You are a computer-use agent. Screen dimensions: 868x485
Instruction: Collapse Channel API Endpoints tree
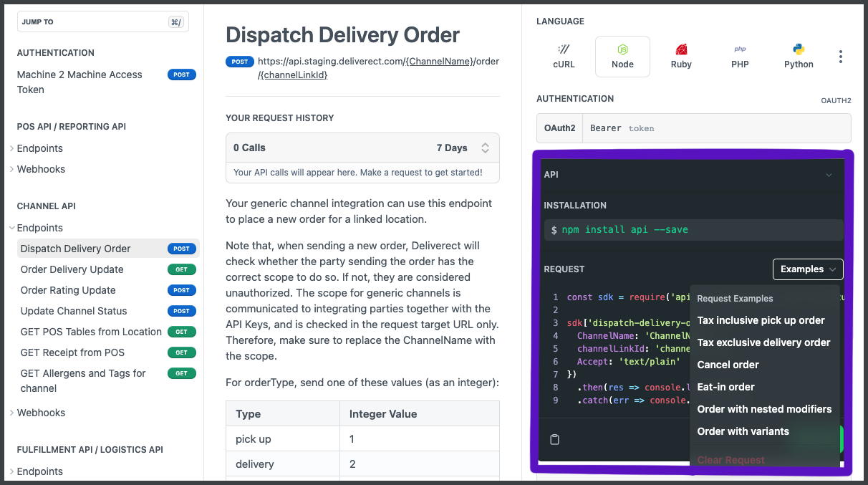[x=12, y=228]
